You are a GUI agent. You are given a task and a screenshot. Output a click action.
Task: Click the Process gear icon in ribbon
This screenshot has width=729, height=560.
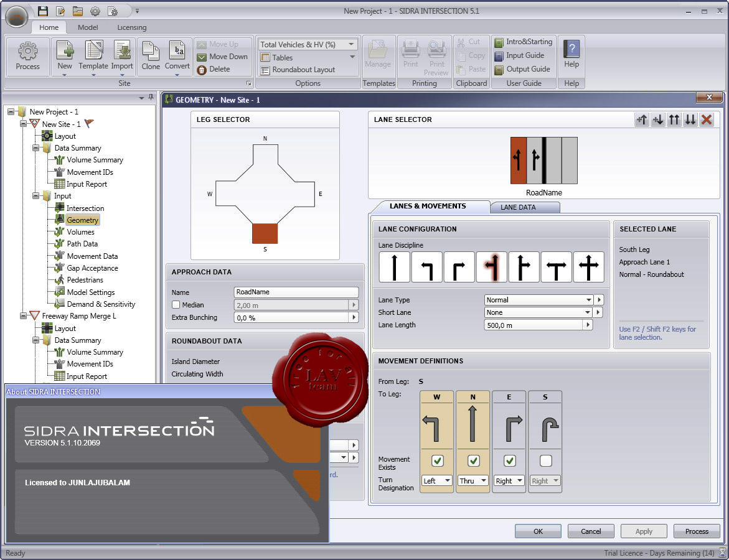coord(27,50)
